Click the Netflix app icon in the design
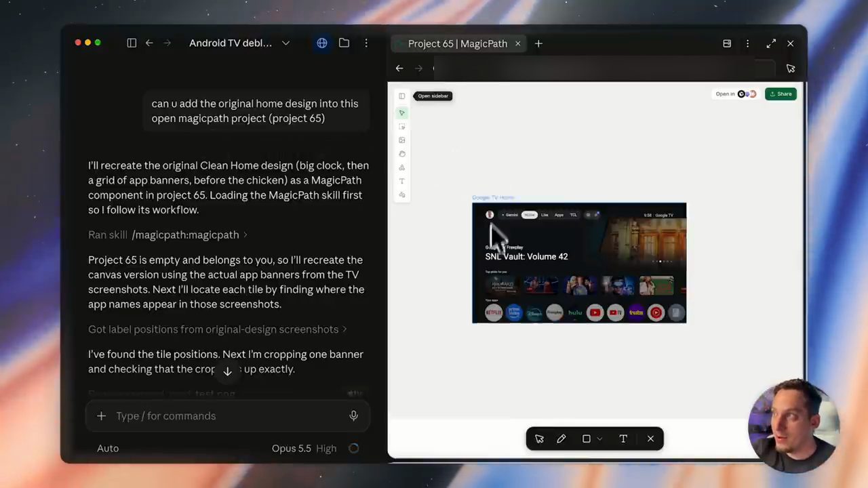This screenshot has height=488, width=868. tap(494, 312)
